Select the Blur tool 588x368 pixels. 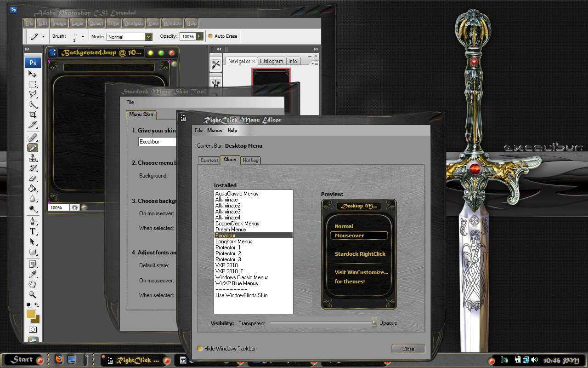(x=33, y=198)
